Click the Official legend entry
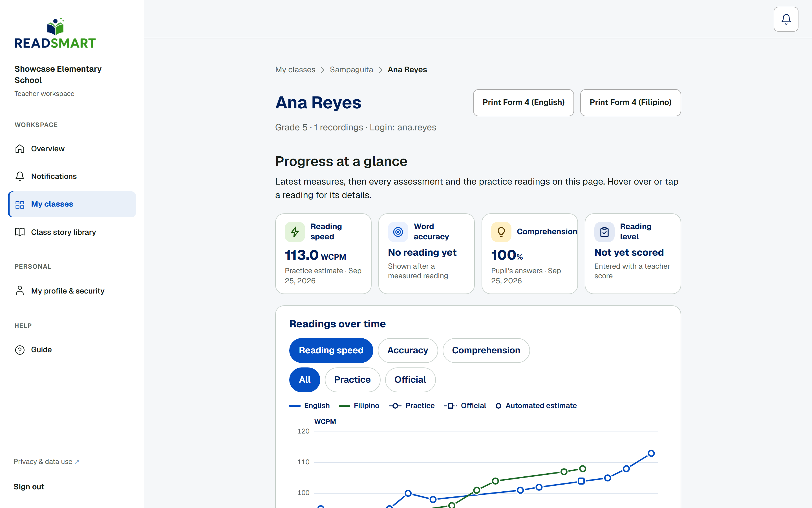812x508 pixels. coord(465,406)
